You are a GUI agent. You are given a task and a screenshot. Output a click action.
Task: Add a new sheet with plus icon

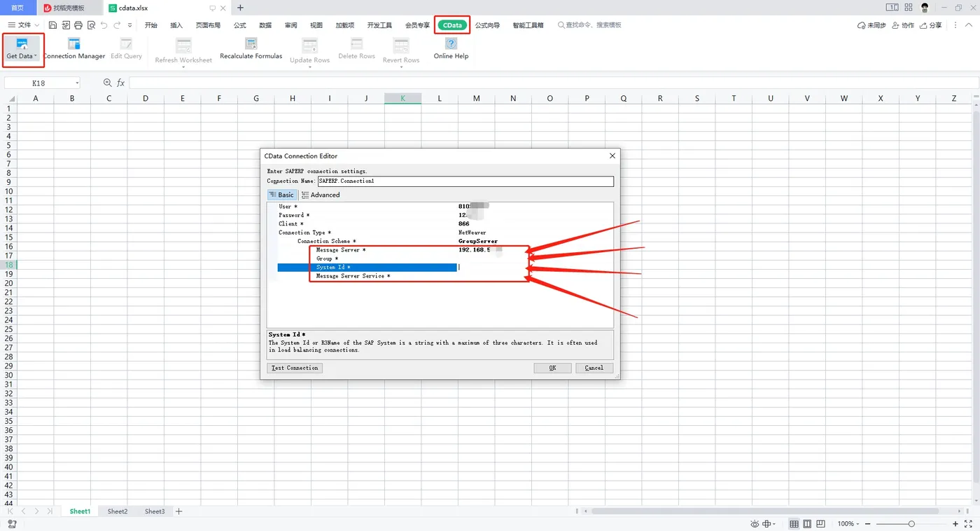[178, 511]
